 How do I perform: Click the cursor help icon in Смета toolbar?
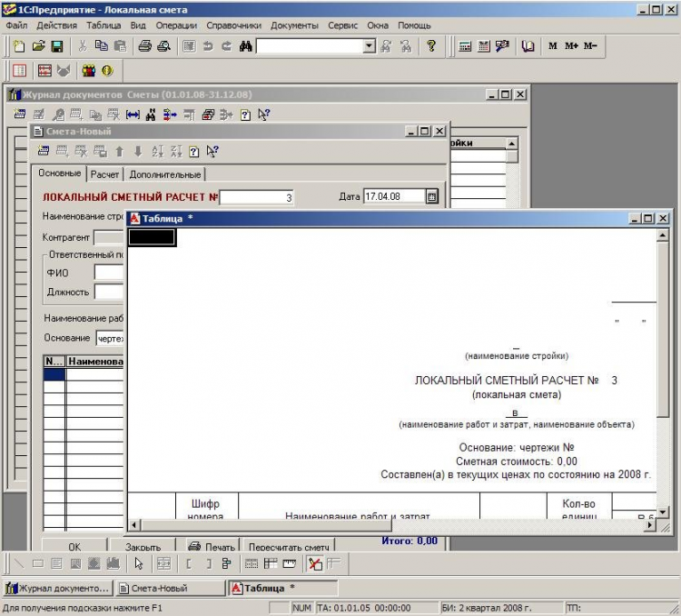tap(212, 152)
